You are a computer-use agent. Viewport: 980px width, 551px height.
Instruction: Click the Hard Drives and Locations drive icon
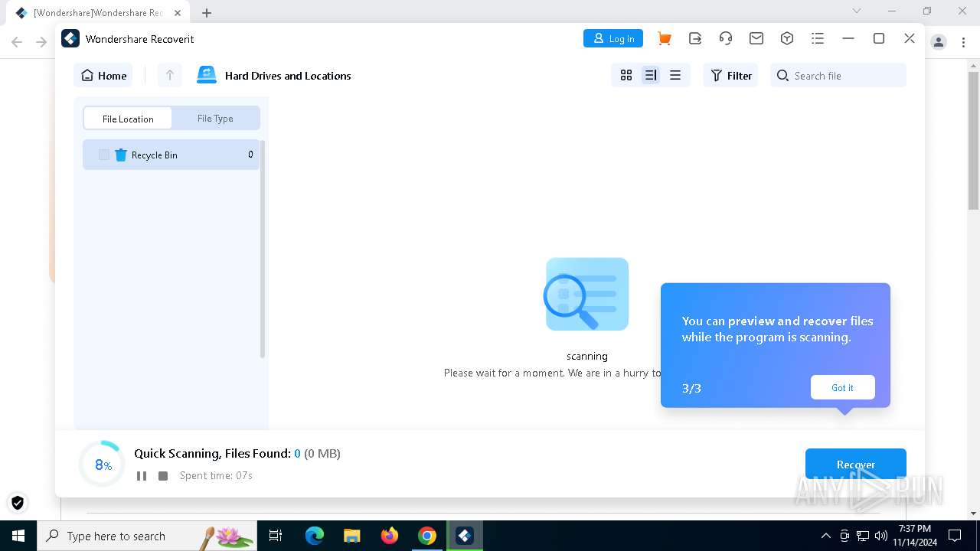(207, 75)
